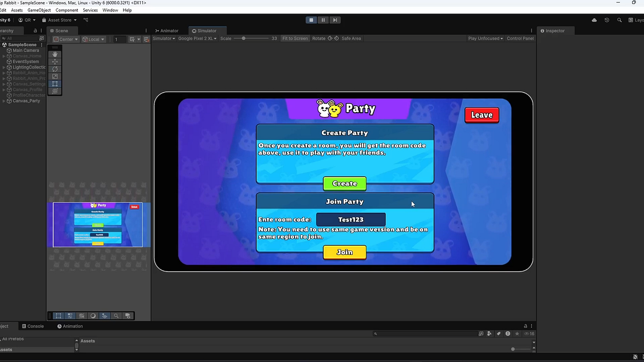This screenshot has height=362, width=644.
Task: Open the Play Unfocused dropdown
Action: [485, 38]
